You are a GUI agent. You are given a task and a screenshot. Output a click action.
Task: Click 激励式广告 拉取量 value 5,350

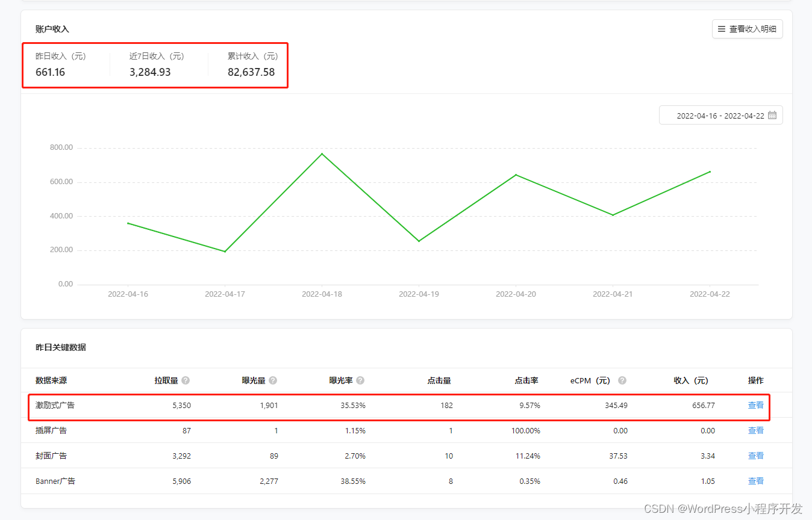(x=181, y=406)
